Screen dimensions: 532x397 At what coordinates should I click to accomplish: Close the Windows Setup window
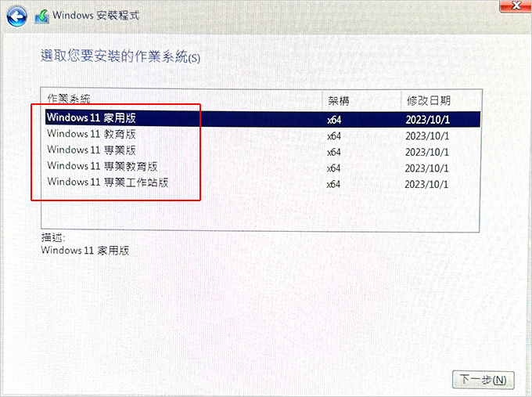point(516,5)
